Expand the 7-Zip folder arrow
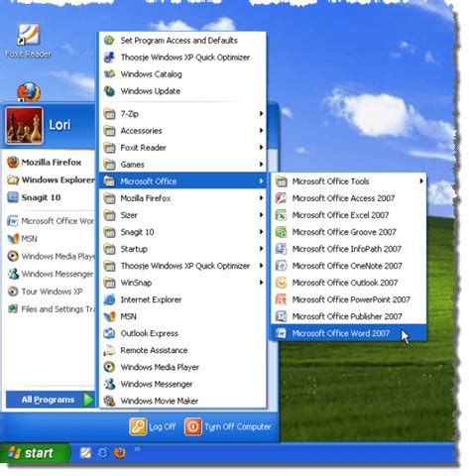The width and height of the screenshot is (469, 476). 261,114
